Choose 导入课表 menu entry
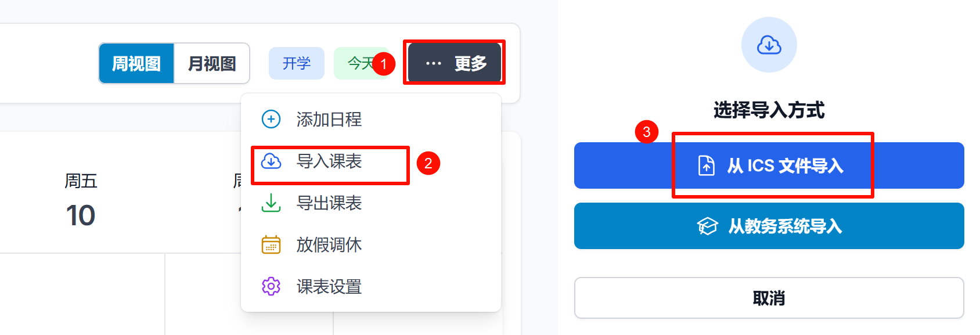Screen dimensions: 980x335 point(329,161)
